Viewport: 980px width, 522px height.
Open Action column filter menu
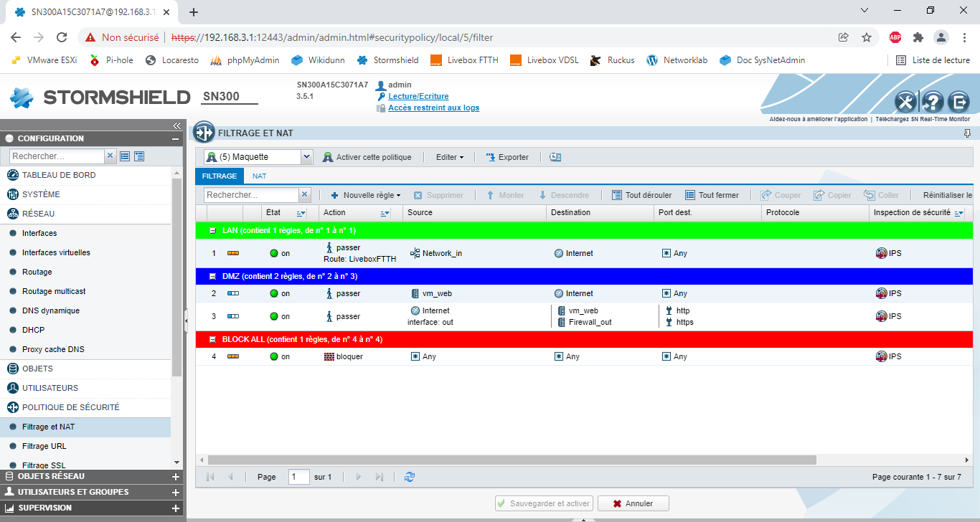click(385, 213)
